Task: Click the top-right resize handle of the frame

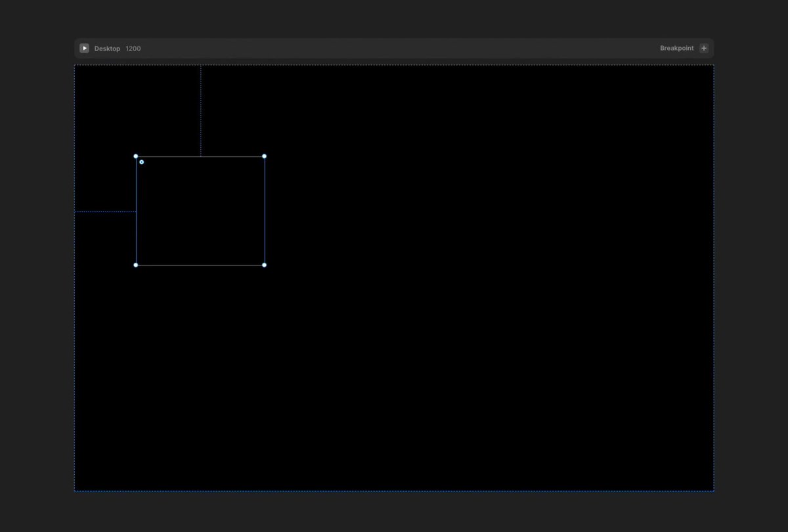Action: pos(265,156)
